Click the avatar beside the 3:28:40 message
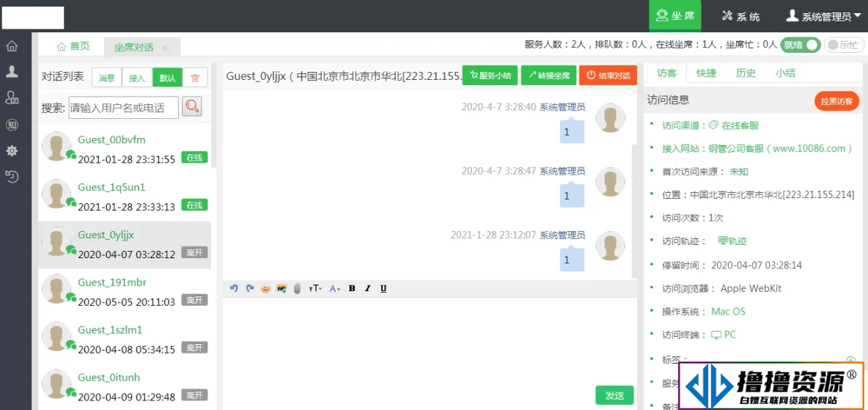868x410 pixels. [610, 117]
